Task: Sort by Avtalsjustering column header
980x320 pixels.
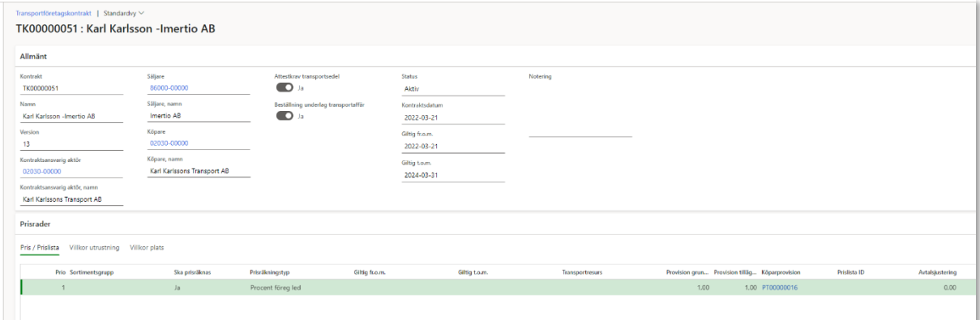Action: click(x=939, y=272)
